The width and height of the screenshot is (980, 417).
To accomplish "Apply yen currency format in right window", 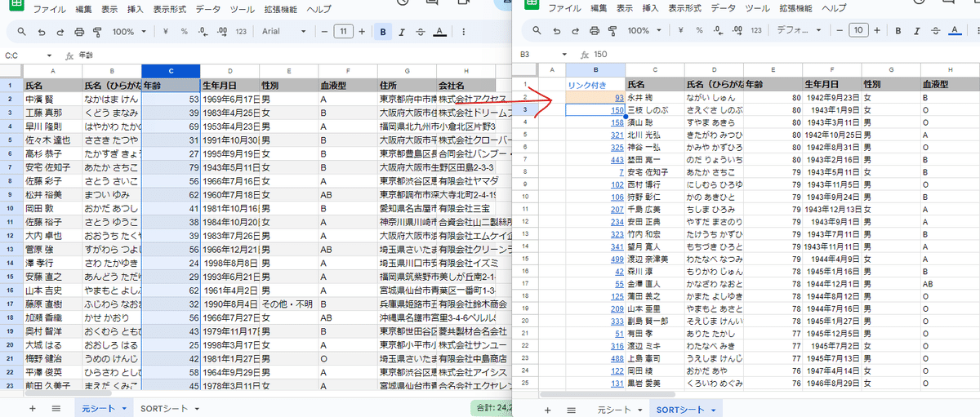I will click(681, 30).
